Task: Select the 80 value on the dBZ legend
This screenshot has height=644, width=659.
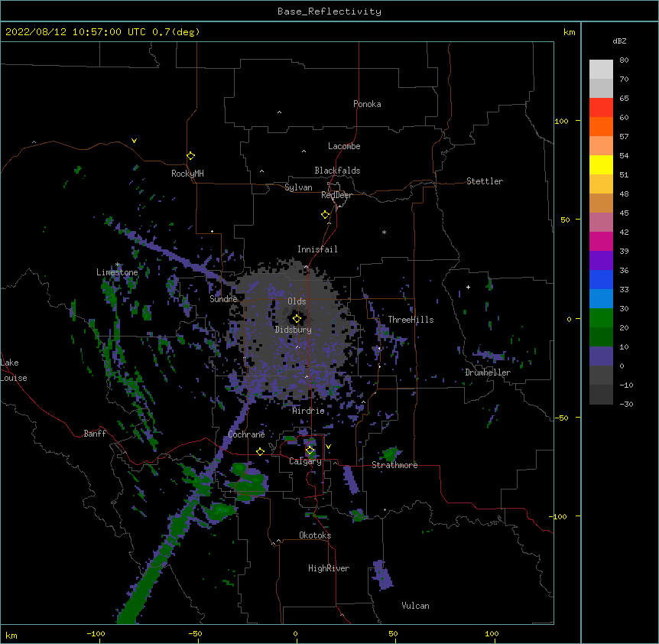Action: point(624,60)
